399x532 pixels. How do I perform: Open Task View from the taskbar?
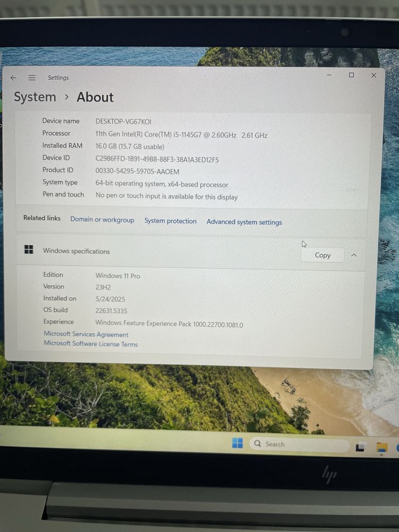[360, 447]
